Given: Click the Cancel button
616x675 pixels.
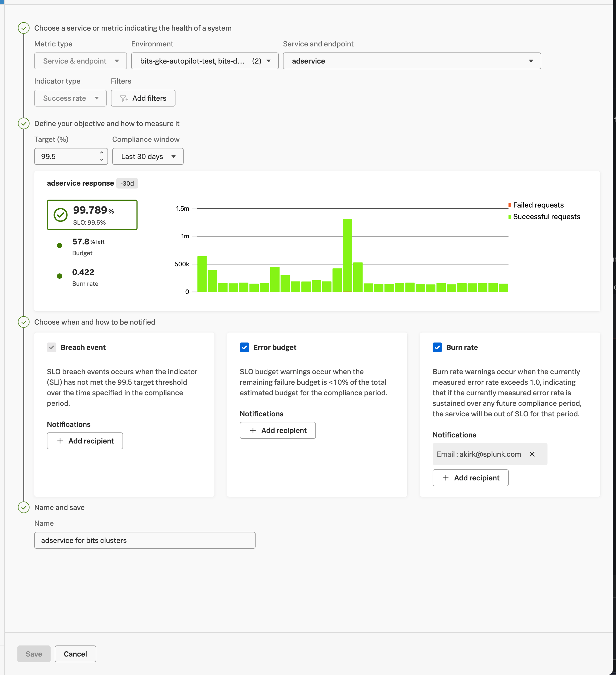Looking at the screenshot, I should point(75,654).
